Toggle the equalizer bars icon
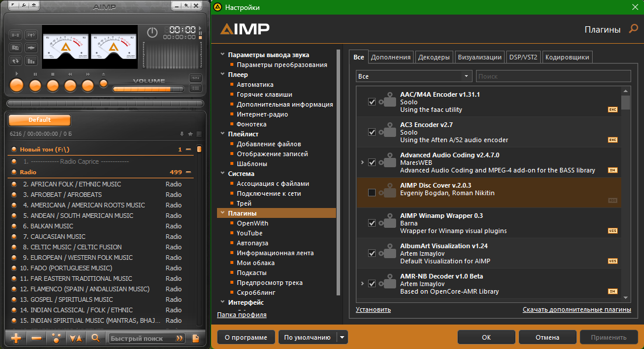The height and width of the screenshot is (349, 644). (x=31, y=61)
